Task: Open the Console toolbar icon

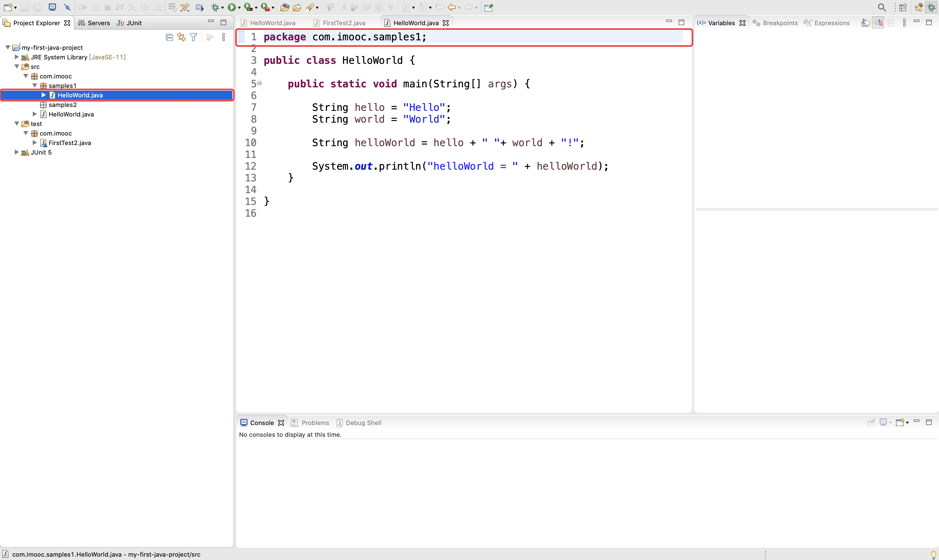Action: tap(52, 7)
